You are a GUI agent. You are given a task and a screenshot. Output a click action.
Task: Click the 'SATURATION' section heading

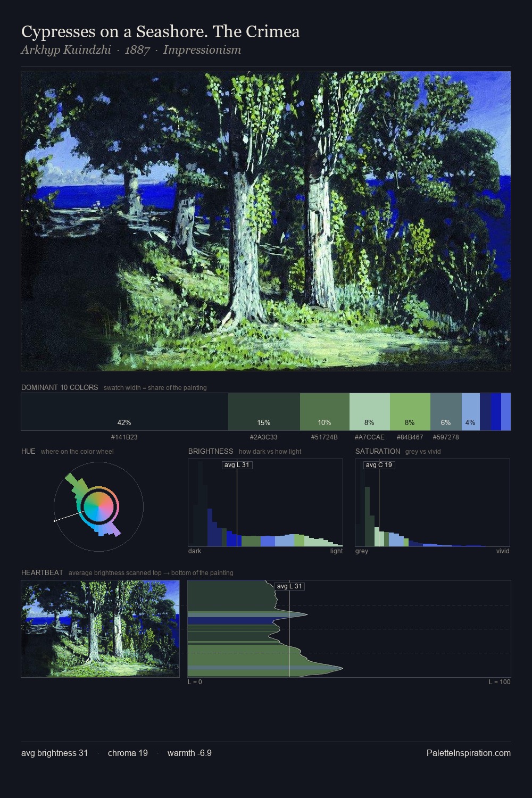click(x=378, y=451)
